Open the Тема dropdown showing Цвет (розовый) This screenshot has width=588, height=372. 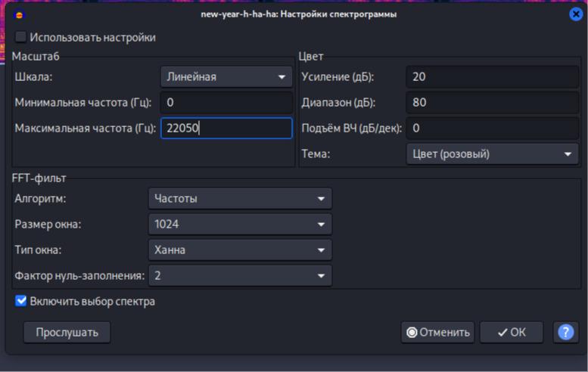click(x=492, y=154)
